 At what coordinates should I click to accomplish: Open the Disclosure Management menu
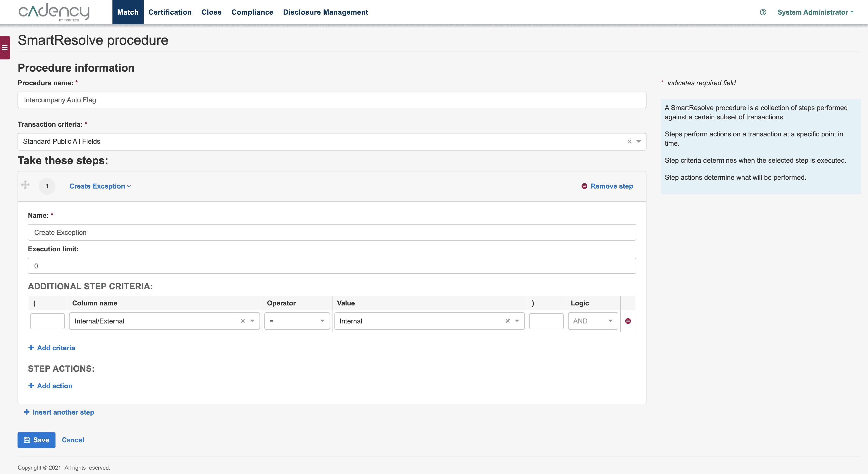(325, 12)
